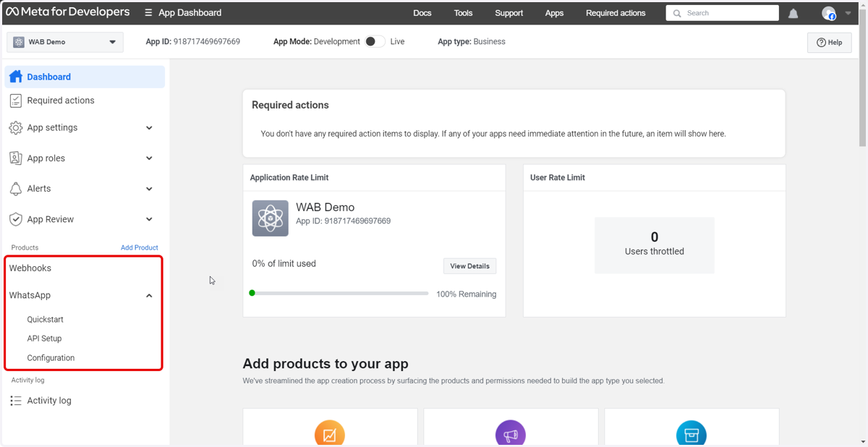Open Required actions in the top navigation
The image size is (868, 447).
click(616, 13)
